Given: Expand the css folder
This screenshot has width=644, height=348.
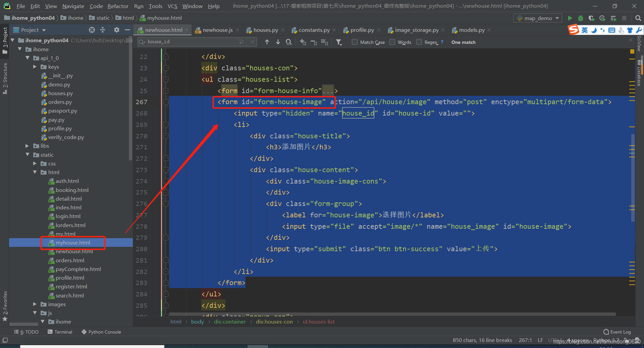Looking at the screenshot, I should coord(35,163).
